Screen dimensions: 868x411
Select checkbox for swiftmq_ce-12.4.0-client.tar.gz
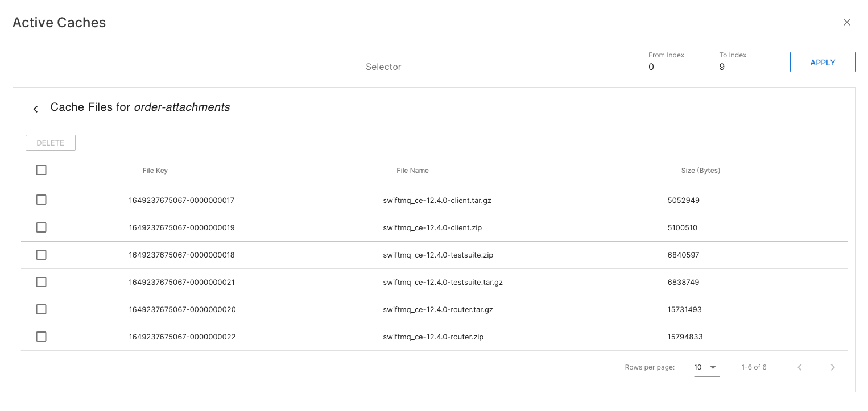[41, 200]
